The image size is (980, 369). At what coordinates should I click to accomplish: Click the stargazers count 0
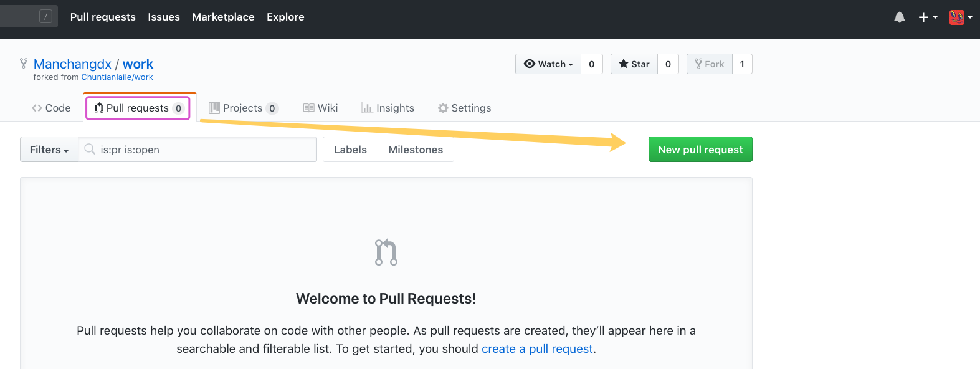pyautogui.click(x=668, y=64)
